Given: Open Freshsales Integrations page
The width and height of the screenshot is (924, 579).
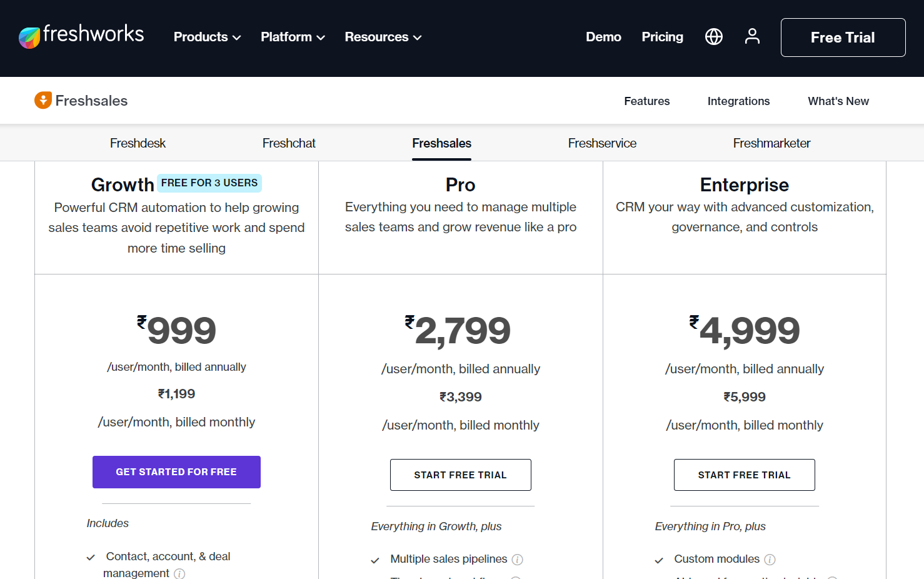Looking at the screenshot, I should [x=738, y=101].
